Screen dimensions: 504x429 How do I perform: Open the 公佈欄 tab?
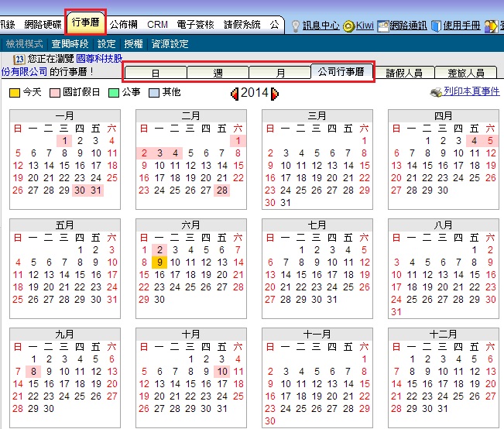[124, 25]
